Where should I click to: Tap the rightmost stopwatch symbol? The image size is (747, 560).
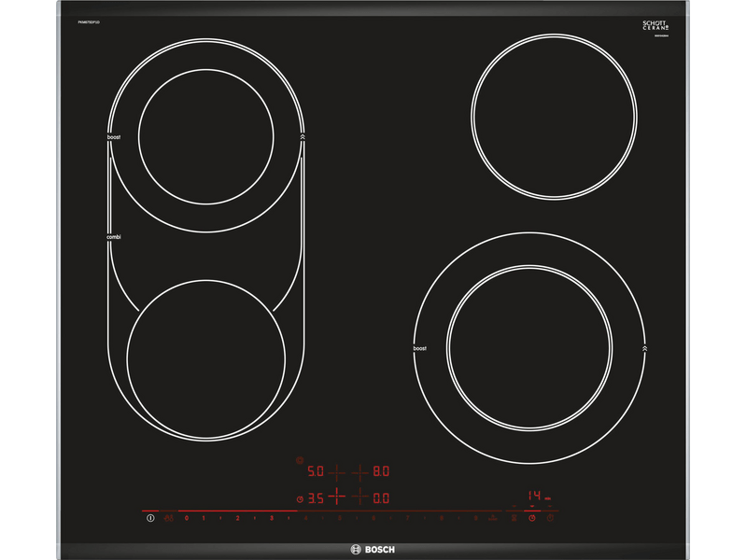tap(551, 517)
